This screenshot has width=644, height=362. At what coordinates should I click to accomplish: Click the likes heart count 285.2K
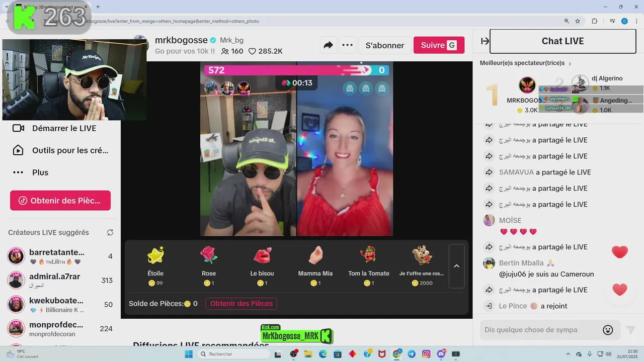point(265,51)
